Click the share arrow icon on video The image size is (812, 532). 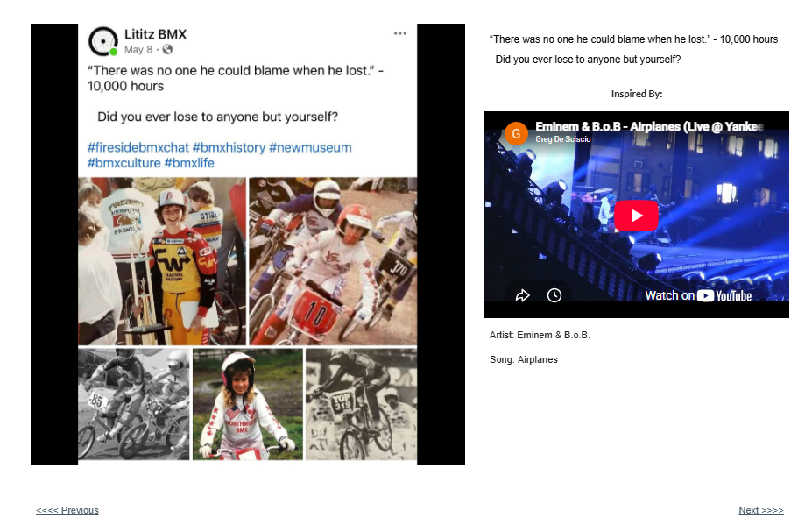pos(523,295)
